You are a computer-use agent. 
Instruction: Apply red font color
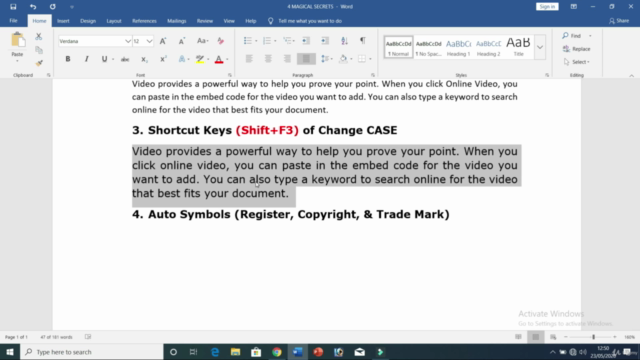tap(219, 59)
